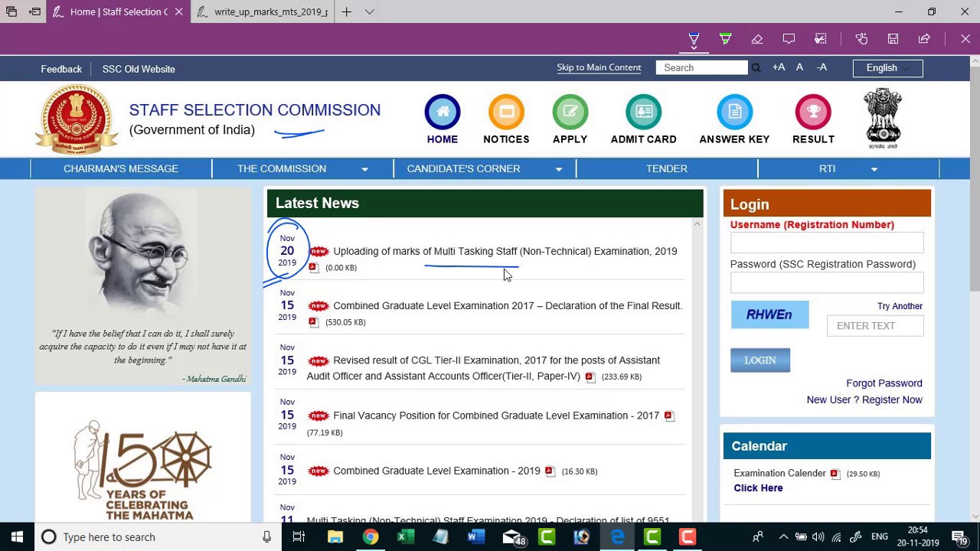Toggle touch writing in web notes toolbar
Image resolution: width=980 pixels, height=551 pixels.
coord(861,39)
